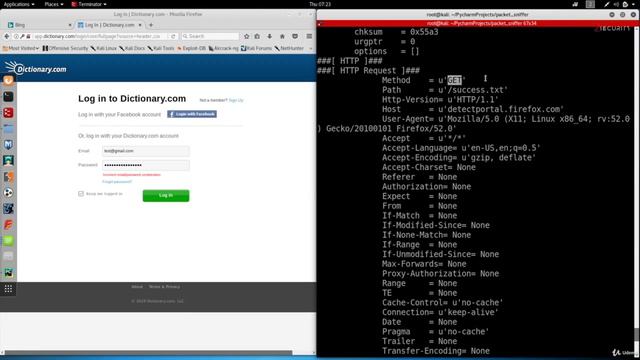640x360 pixels.
Task: Click the Sign Up link
Action: point(236,100)
